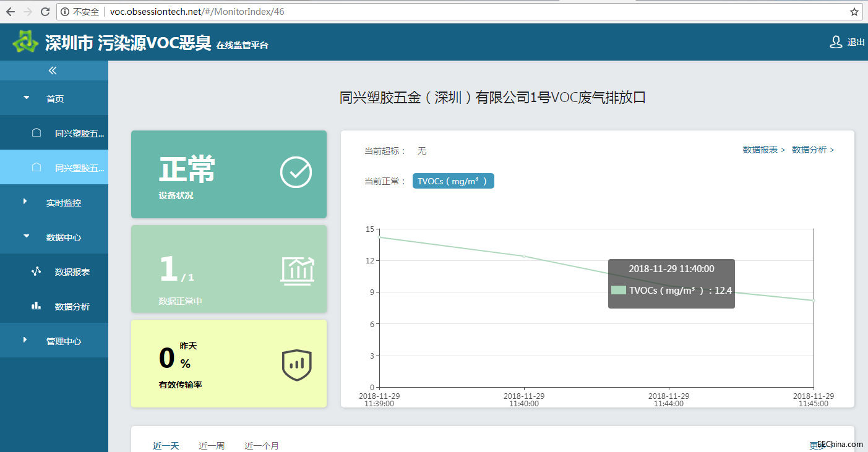Open the 管理中心 sidebar menu
Screen dimensions: 868x452
pos(54,340)
